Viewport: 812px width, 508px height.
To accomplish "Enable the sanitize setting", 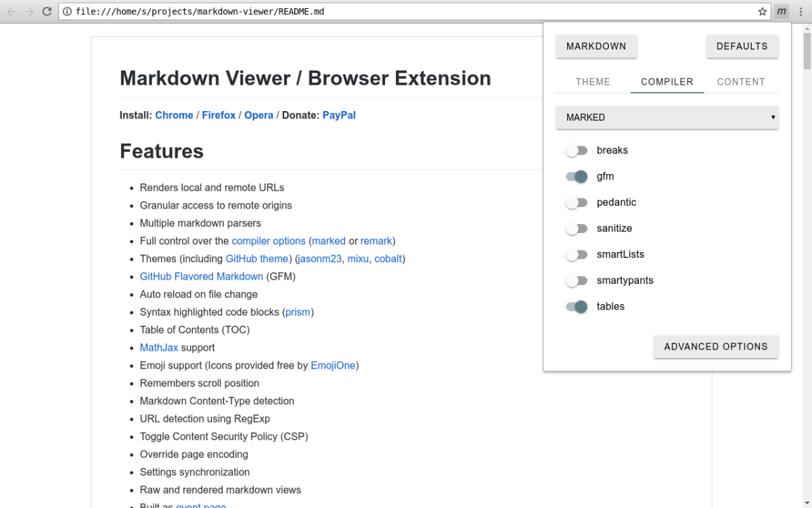I will click(577, 228).
